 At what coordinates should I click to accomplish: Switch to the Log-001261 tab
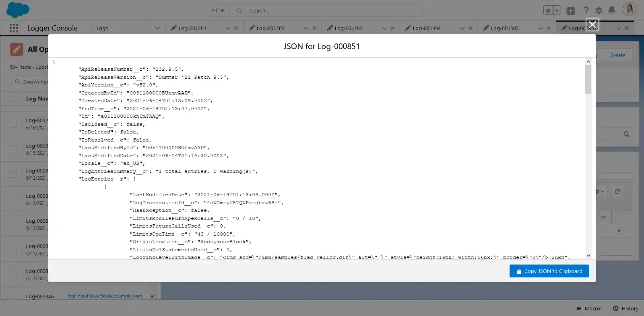coord(192,28)
